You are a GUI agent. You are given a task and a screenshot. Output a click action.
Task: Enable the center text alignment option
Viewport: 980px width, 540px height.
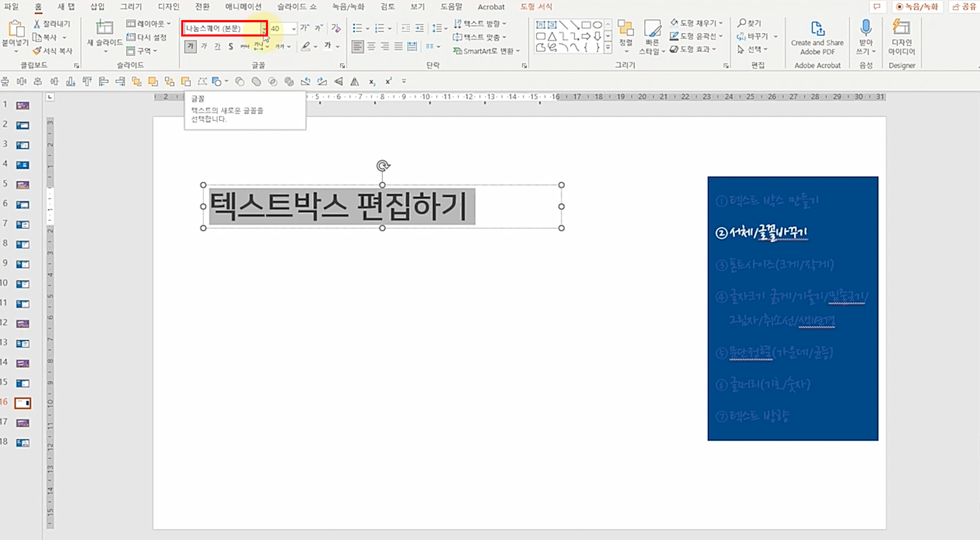point(371,46)
